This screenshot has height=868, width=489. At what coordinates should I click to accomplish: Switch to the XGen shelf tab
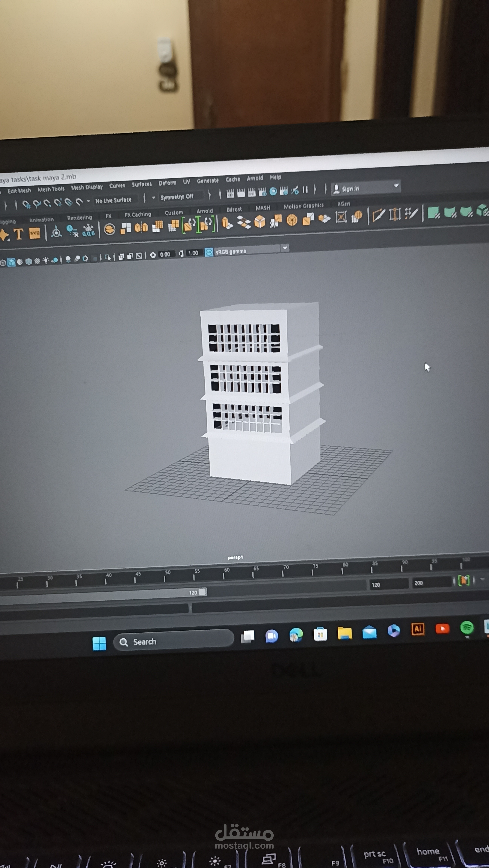pyautogui.click(x=344, y=204)
